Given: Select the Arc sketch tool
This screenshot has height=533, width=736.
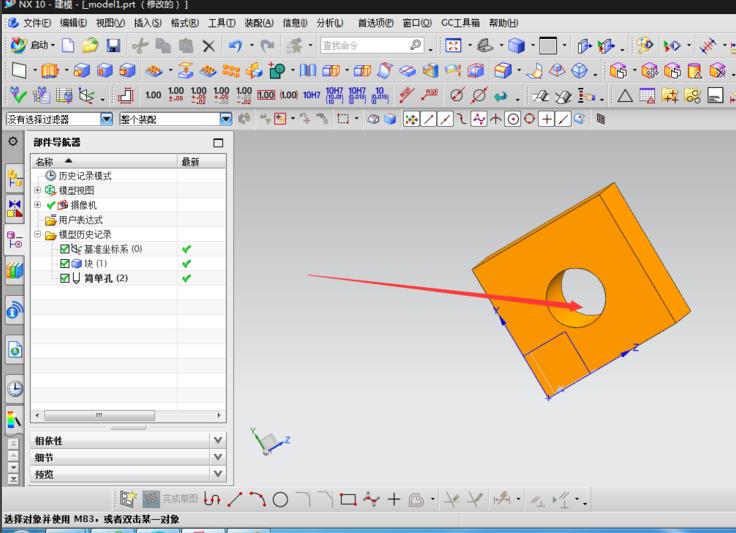Looking at the screenshot, I should tap(258, 498).
